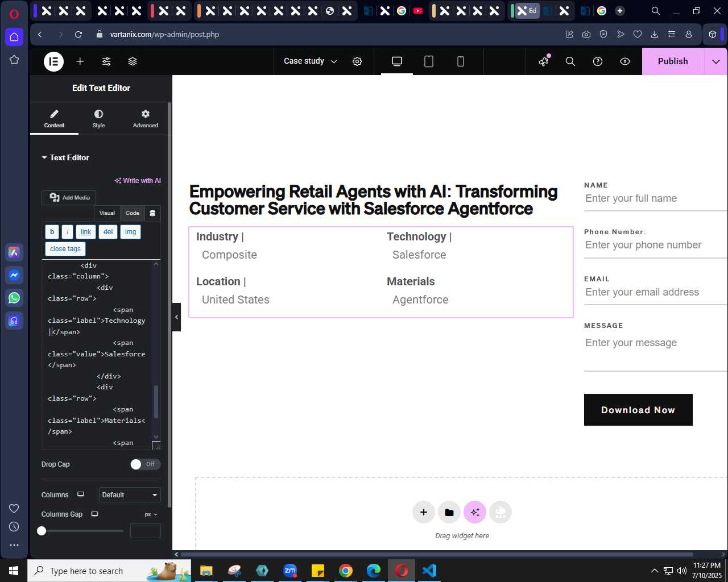Click the Columns Gap value field
The width and height of the screenshot is (728, 582).
[x=146, y=531]
